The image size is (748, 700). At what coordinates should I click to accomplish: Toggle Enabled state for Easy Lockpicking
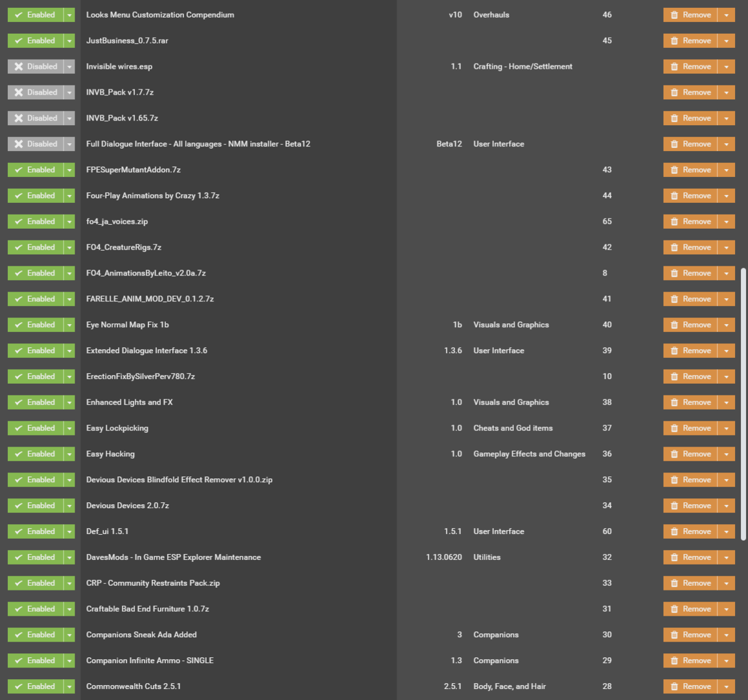35,428
